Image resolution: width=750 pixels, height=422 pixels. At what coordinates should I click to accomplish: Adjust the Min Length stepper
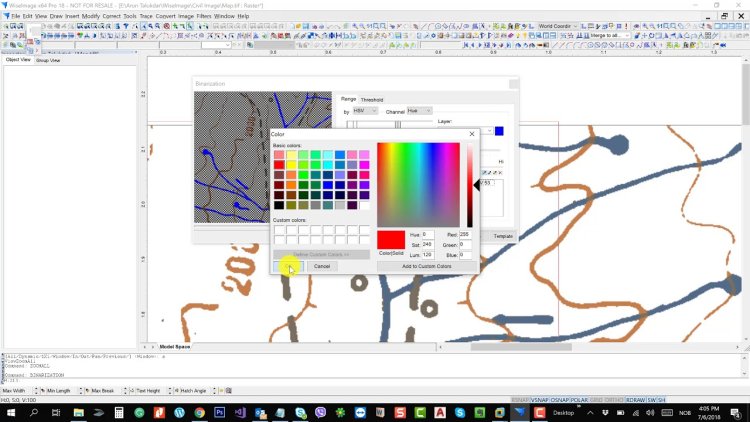coord(80,391)
